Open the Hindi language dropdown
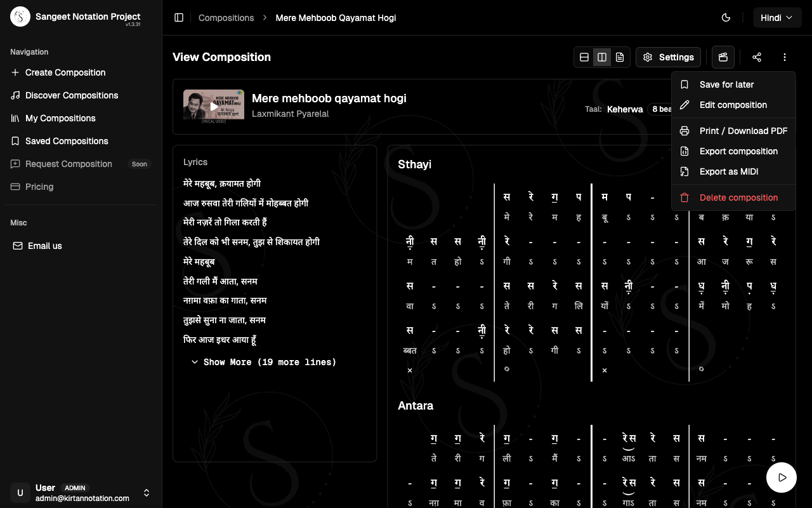Image resolution: width=812 pixels, height=508 pixels. click(777, 17)
